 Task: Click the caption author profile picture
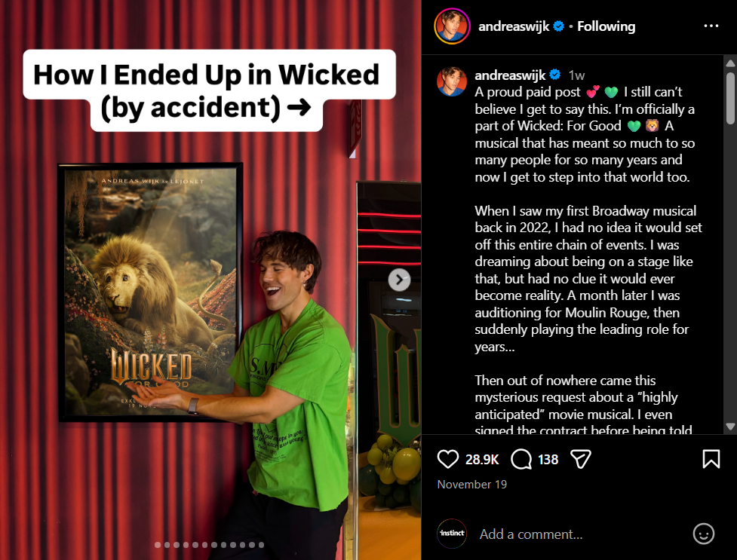point(452,81)
